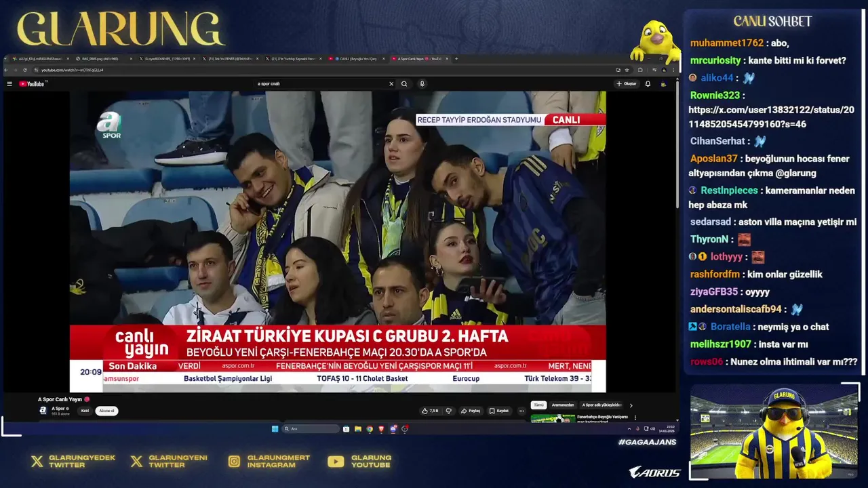
Task: Click the Oluştur create button
Action: click(x=627, y=84)
